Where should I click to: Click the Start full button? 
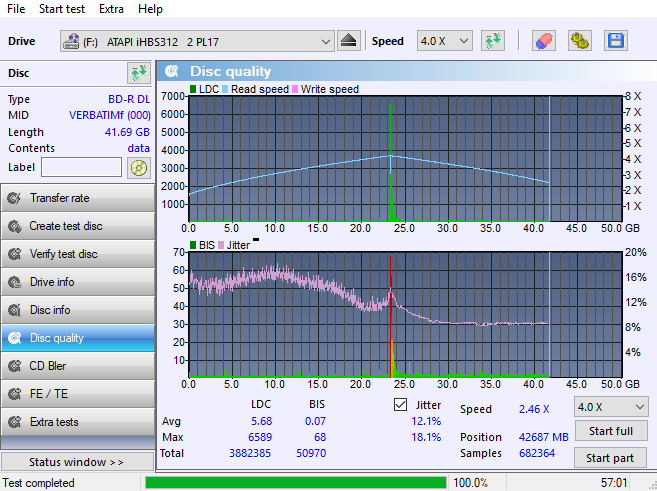[x=610, y=431]
